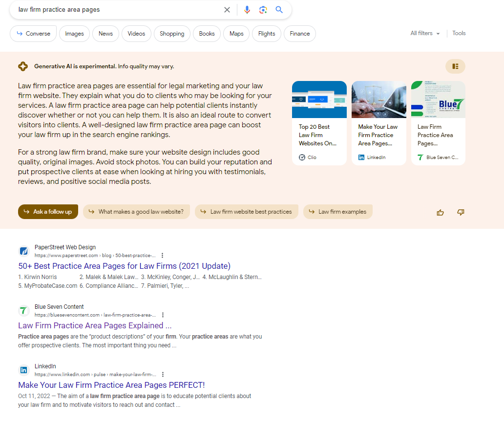The height and width of the screenshot is (421, 504).
Task: Click the '1. Kirwin Norris' list entry
Action: click(x=38, y=277)
